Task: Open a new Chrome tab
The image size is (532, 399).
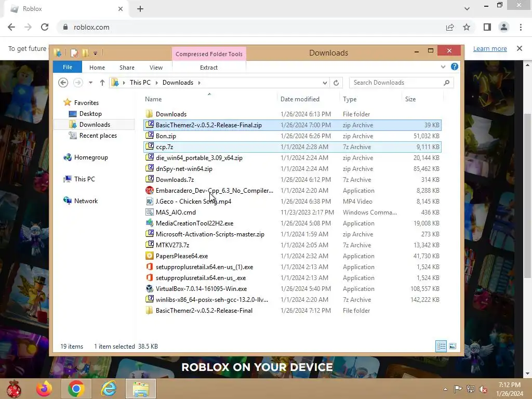Action: coord(140,9)
